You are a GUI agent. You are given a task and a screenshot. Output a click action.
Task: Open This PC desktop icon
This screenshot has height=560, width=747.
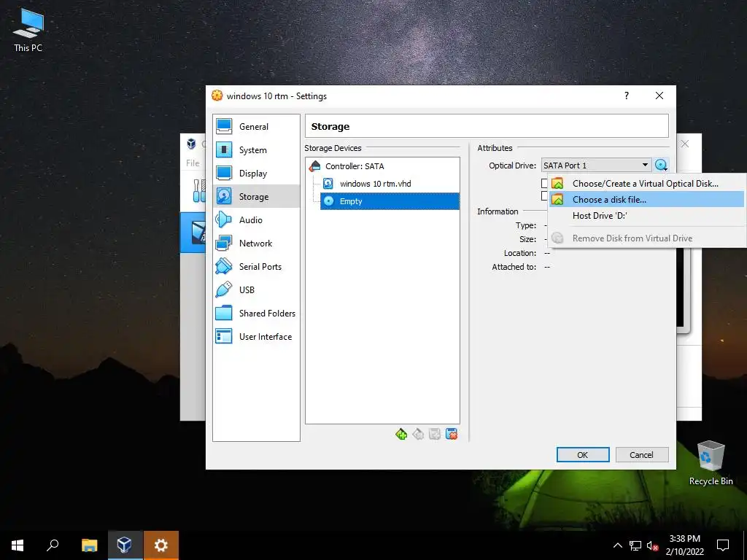(28, 31)
